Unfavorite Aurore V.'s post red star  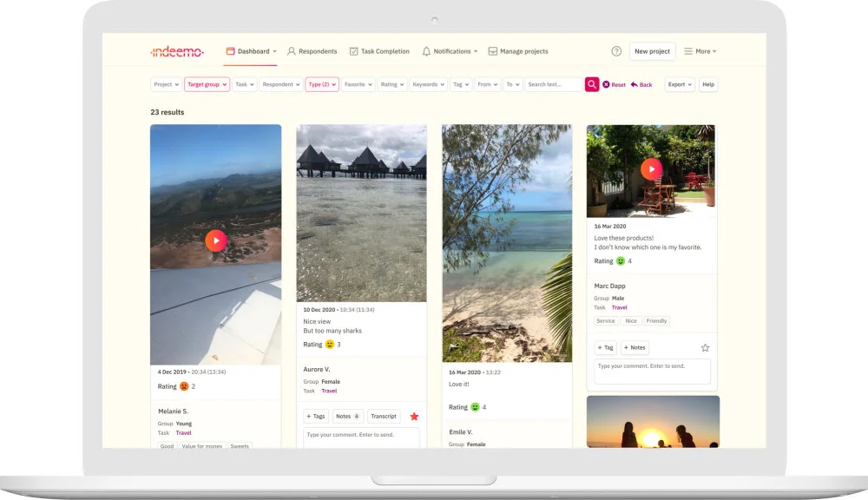(x=414, y=417)
